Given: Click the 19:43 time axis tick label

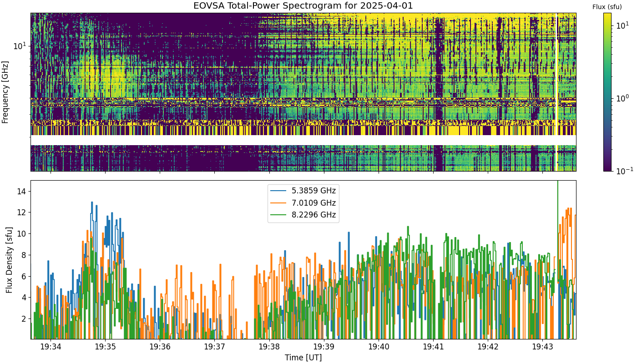Looking at the screenshot, I should point(542,347).
